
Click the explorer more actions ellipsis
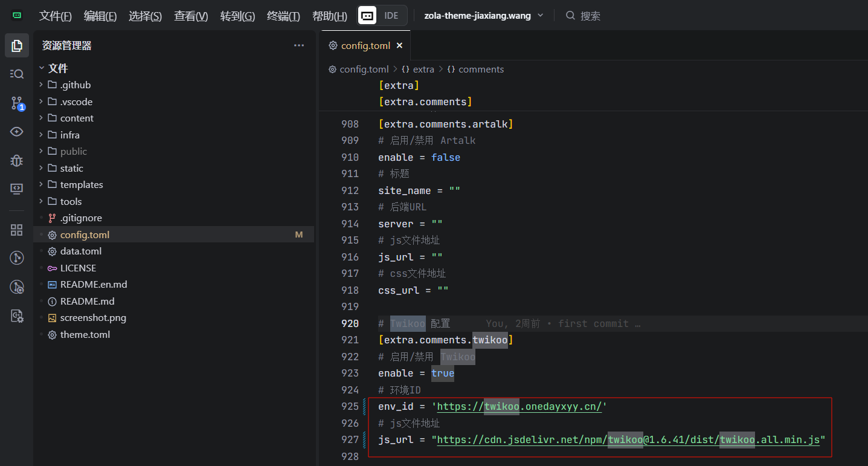pyautogui.click(x=299, y=45)
